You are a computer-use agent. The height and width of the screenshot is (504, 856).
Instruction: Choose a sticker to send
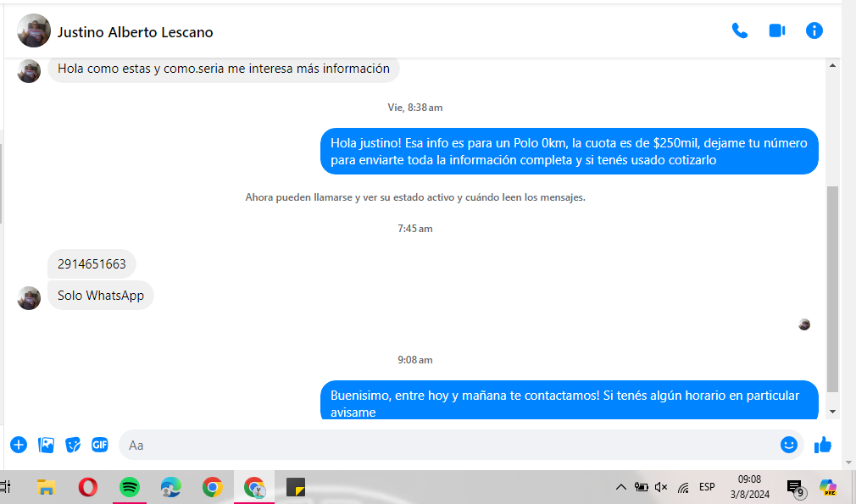tap(73, 445)
